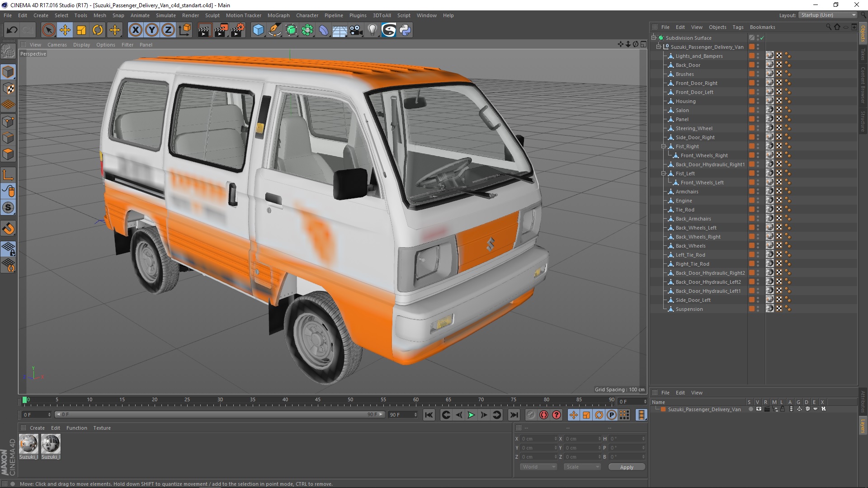Collapse the Fist_Left tree node
The width and height of the screenshot is (868, 488).
click(x=664, y=174)
